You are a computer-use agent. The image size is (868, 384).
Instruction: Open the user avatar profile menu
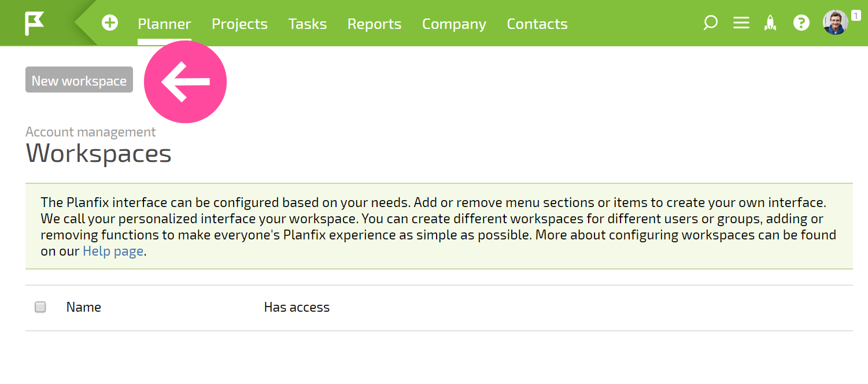coord(836,23)
